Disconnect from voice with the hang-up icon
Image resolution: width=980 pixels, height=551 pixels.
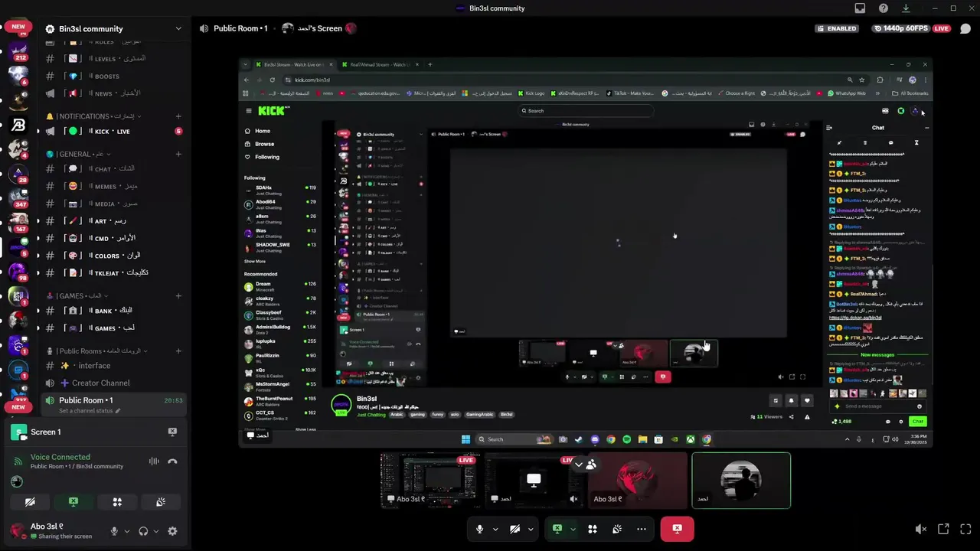[x=172, y=461]
